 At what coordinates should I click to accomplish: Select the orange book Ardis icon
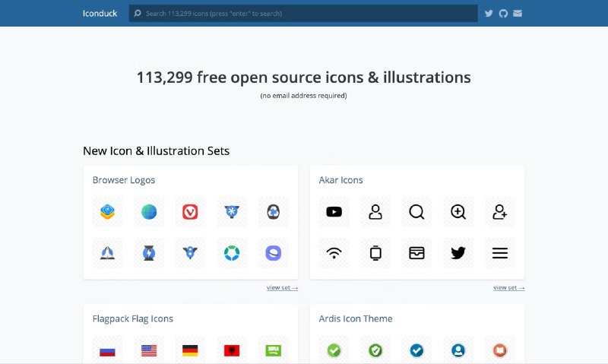[500, 350]
